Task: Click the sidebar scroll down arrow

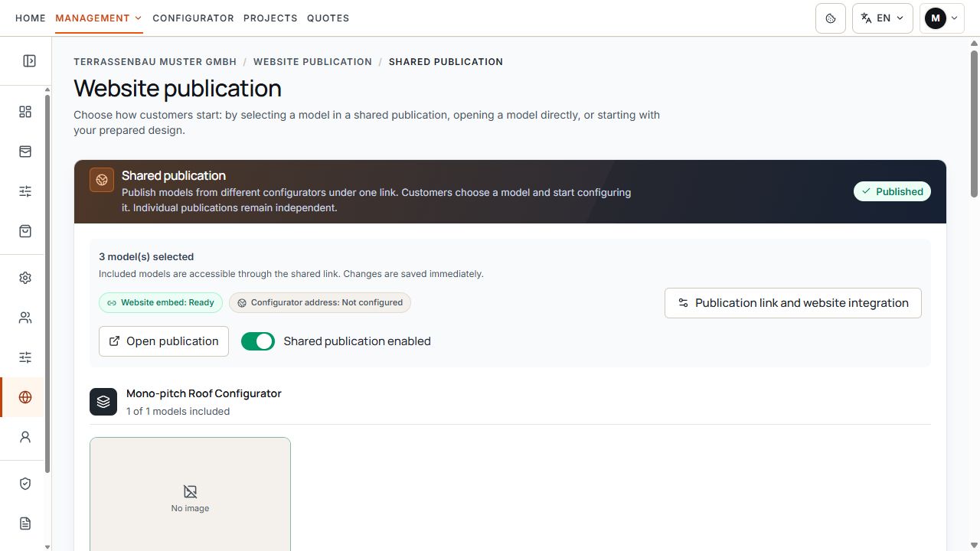Action: point(47,546)
